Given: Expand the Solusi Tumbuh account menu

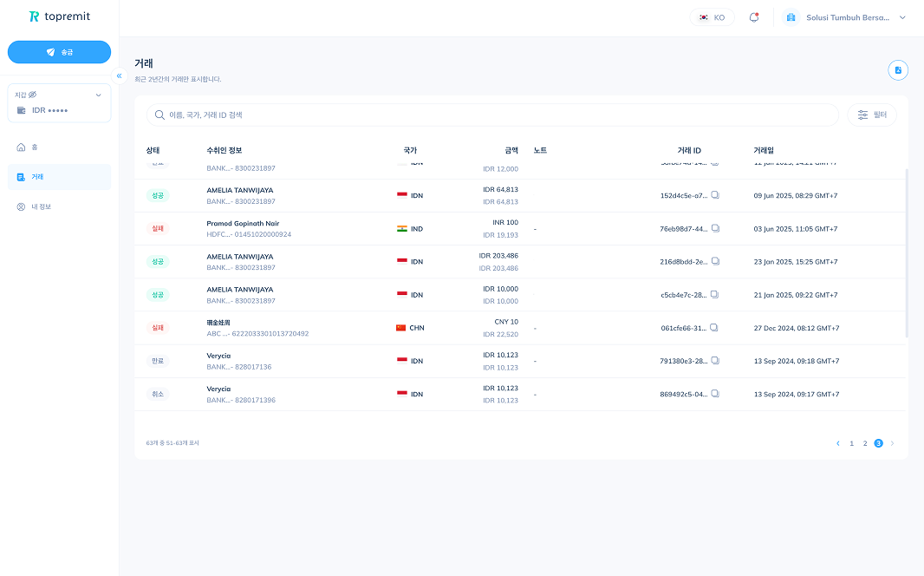Looking at the screenshot, I should (902, 17).
